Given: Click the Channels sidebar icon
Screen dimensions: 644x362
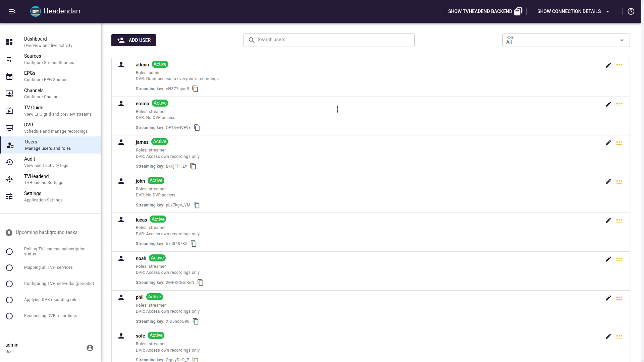Looking at the screenshot, I should click(x=9, y=94).
